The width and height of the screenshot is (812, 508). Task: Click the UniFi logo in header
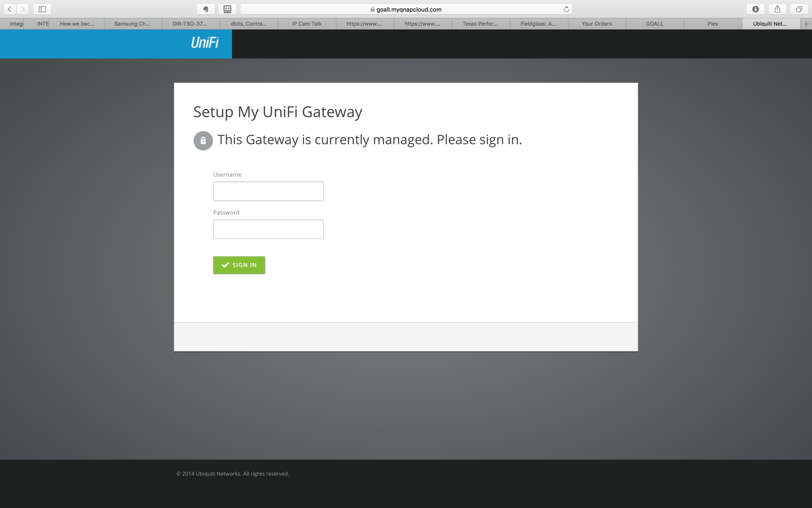(205, 43)
